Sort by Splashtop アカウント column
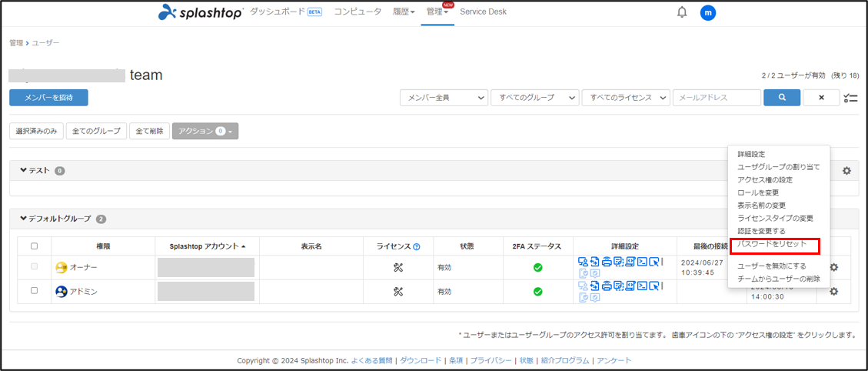 [207, 246]
